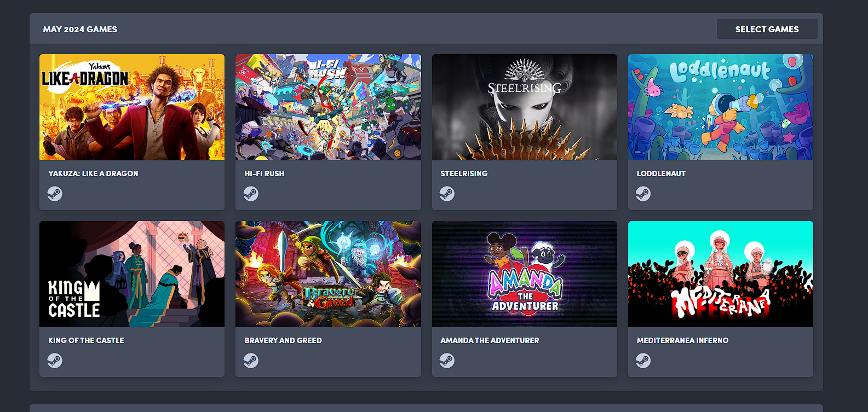Select the Steelrising artwork thumbnail

pyautogui.click(x=525, y=107)
